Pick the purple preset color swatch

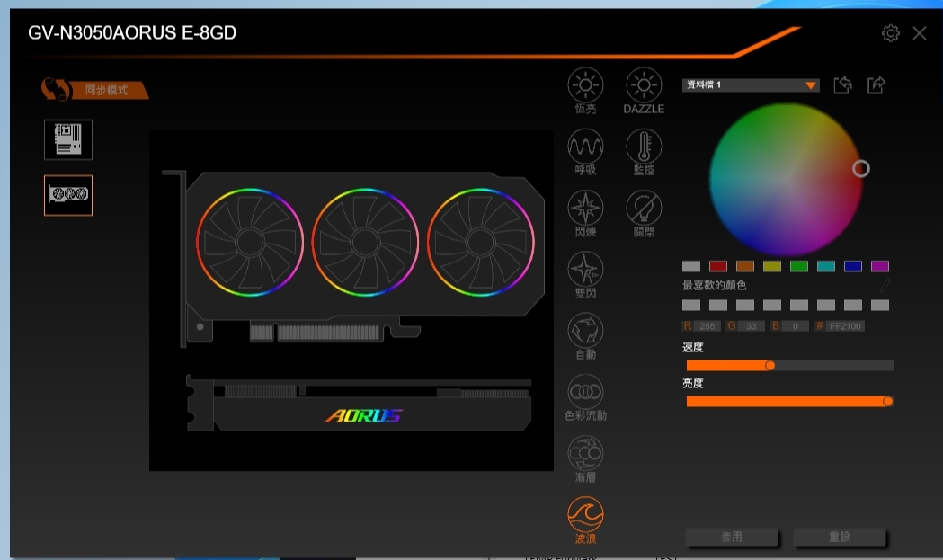(x=880, y=266)
